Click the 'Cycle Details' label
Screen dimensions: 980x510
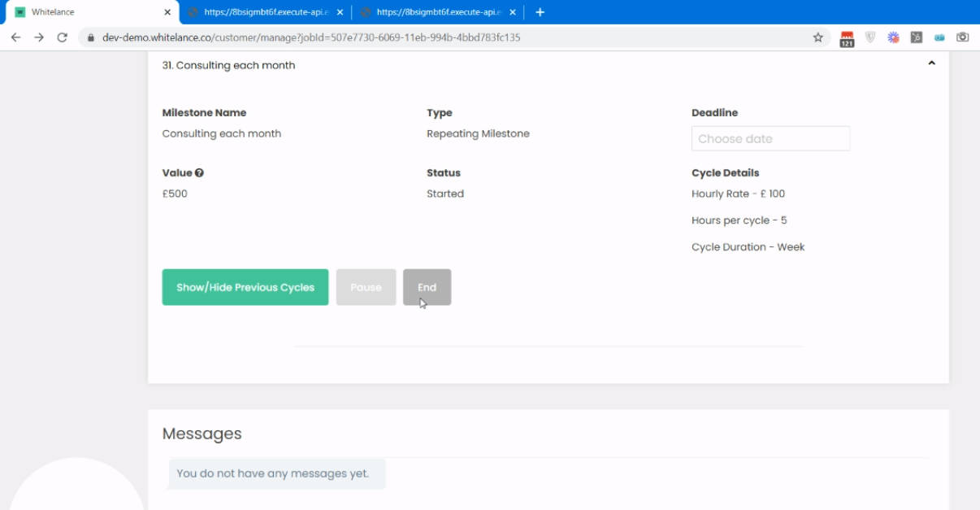[x=725, y=173]
